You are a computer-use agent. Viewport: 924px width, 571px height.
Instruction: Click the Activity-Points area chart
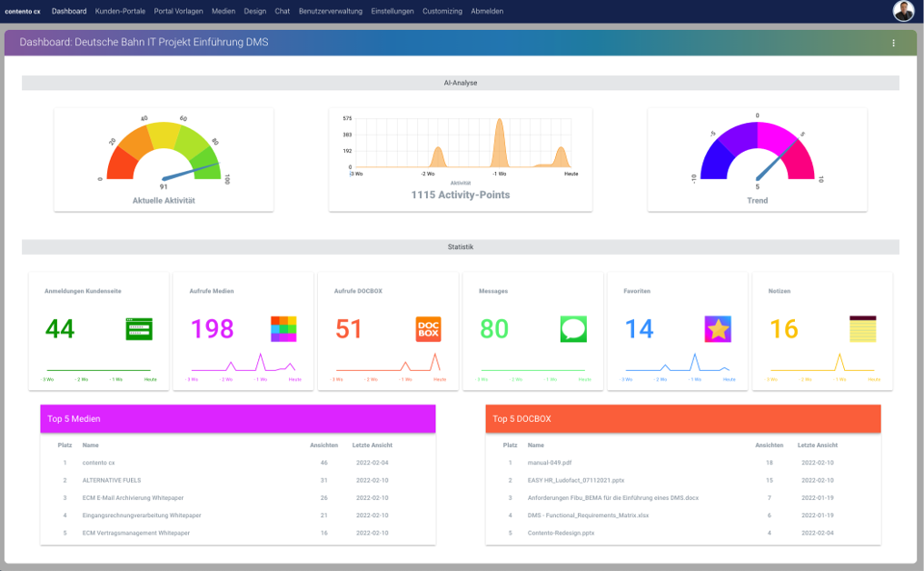[461, 146]
